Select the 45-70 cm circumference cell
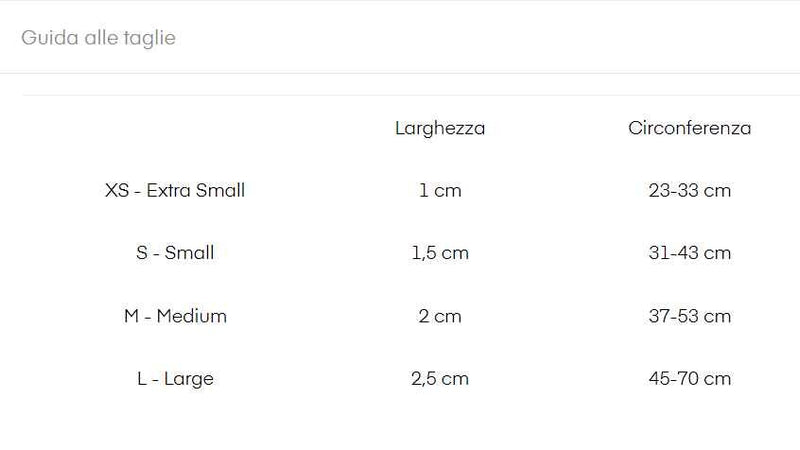Screen dimensions: 800x450 (x=689, y=379)
